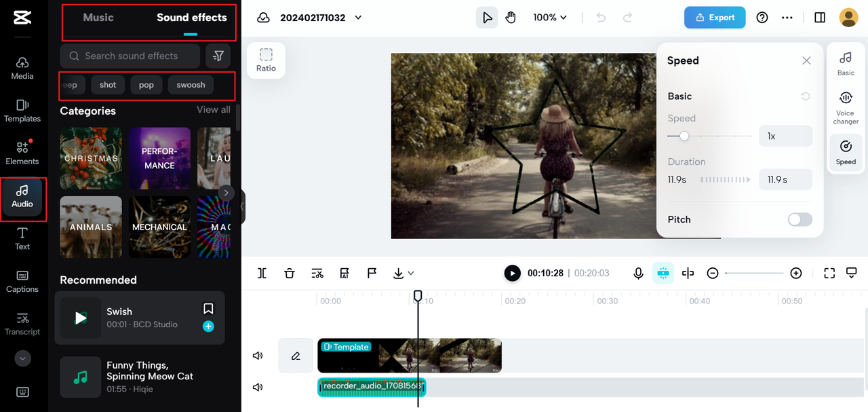The image size is (868, 412).
Task: Open the Media panel
Action: (22, 69)
